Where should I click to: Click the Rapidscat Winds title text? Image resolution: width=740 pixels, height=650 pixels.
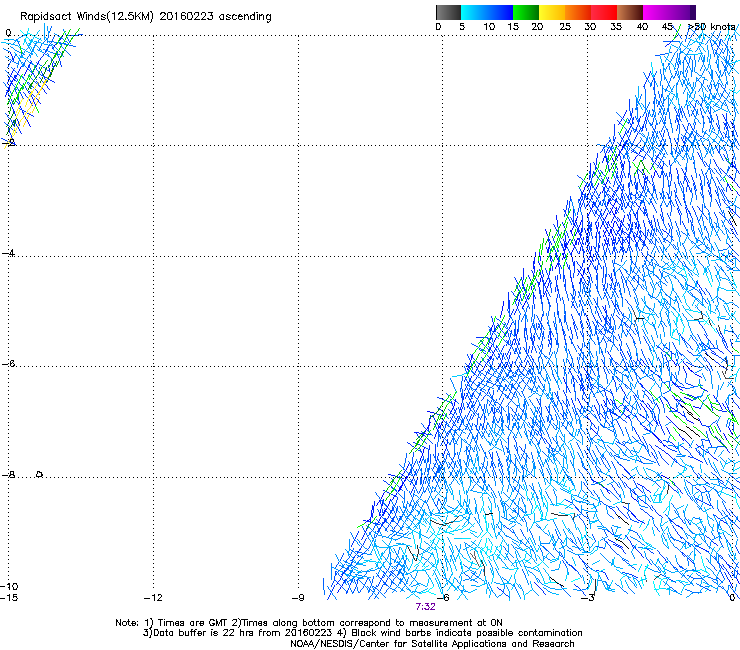pyautogui.click(x=146, y=17)
